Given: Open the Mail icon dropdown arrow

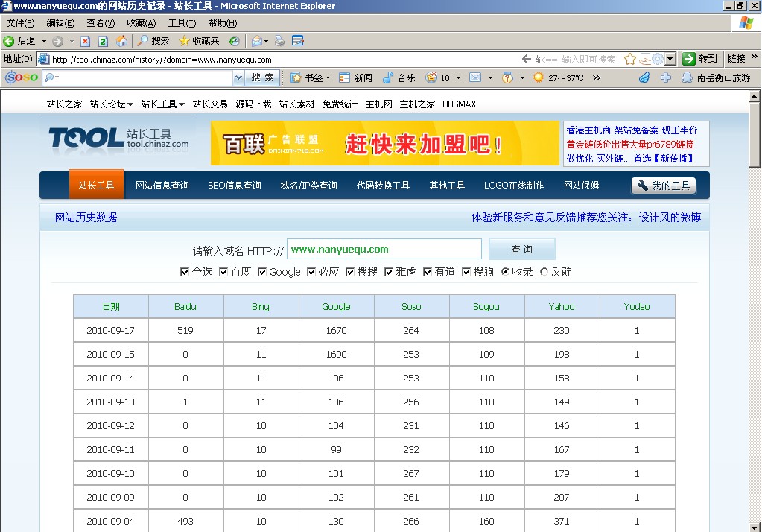Looking at the screenshot, I should coord(267,41).
